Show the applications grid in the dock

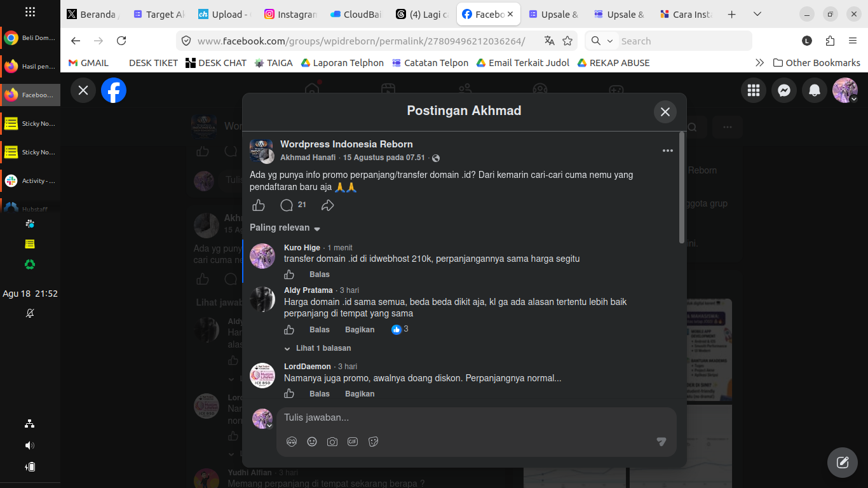tap(30, 12)
